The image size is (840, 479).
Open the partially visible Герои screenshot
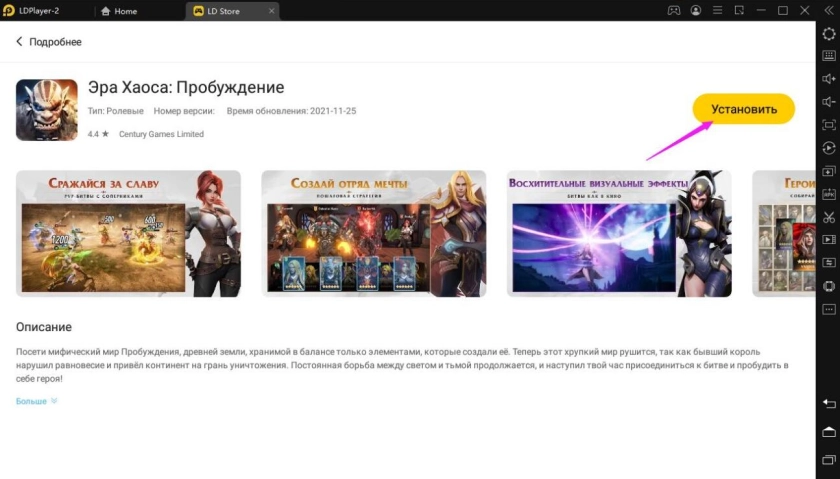click(x=784, y=234)
